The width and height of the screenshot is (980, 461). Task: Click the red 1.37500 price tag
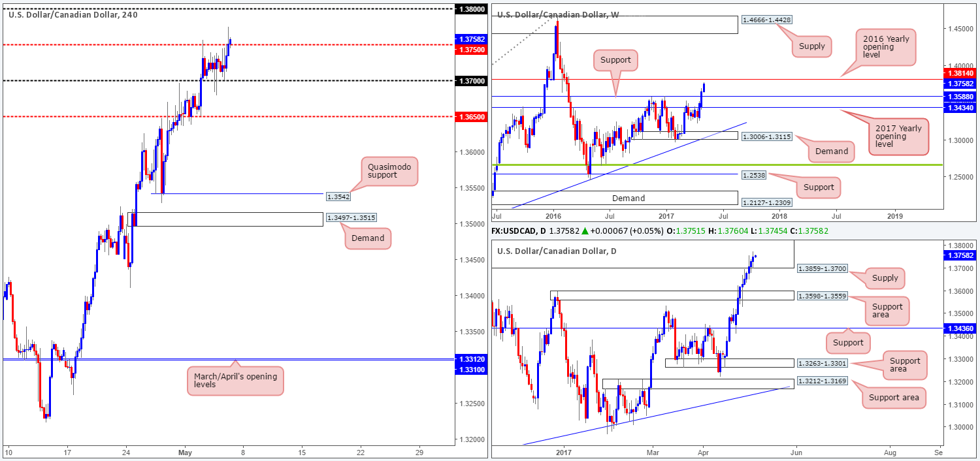(472, 49)
